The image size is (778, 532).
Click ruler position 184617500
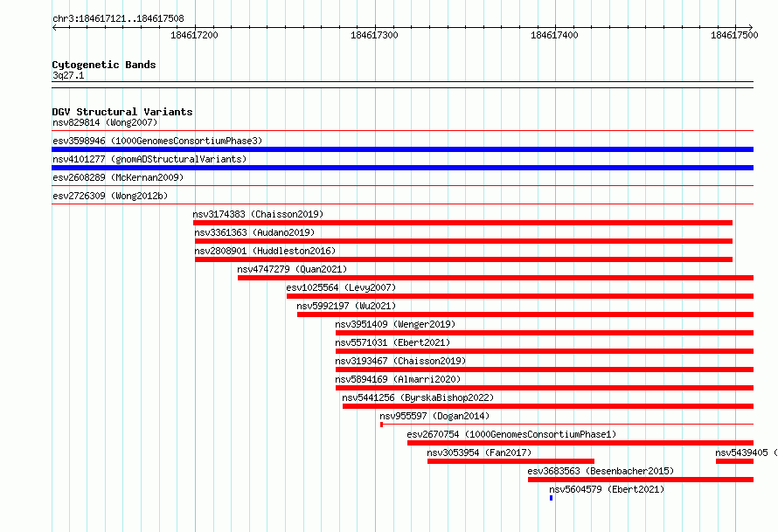click(x=734, y=35)
